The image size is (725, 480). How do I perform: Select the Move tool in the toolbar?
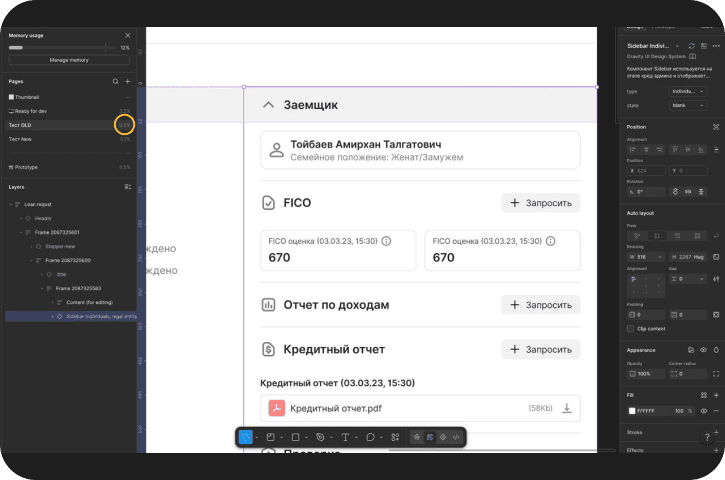246,437
